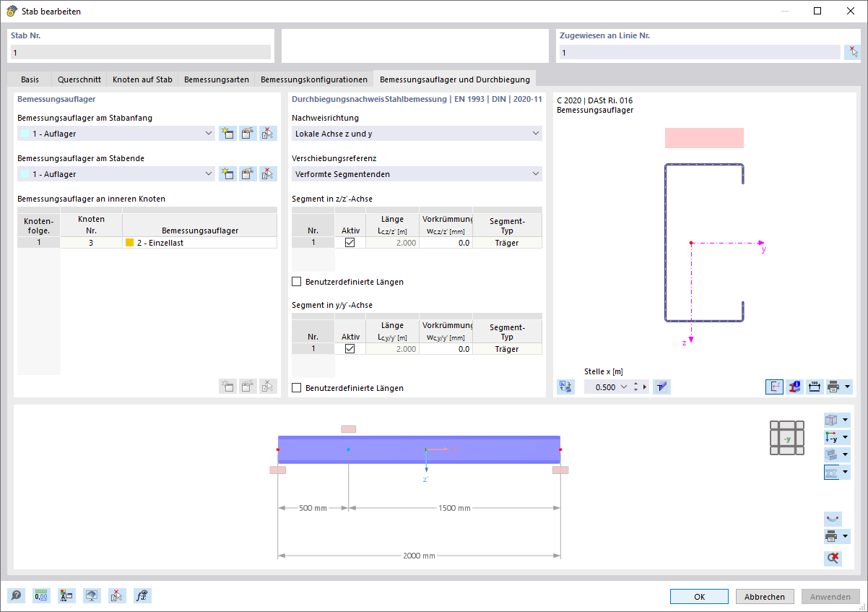This screenshot has height=612, width=868.
Task: Open the fx formula icon
Action: click(142, 595)
